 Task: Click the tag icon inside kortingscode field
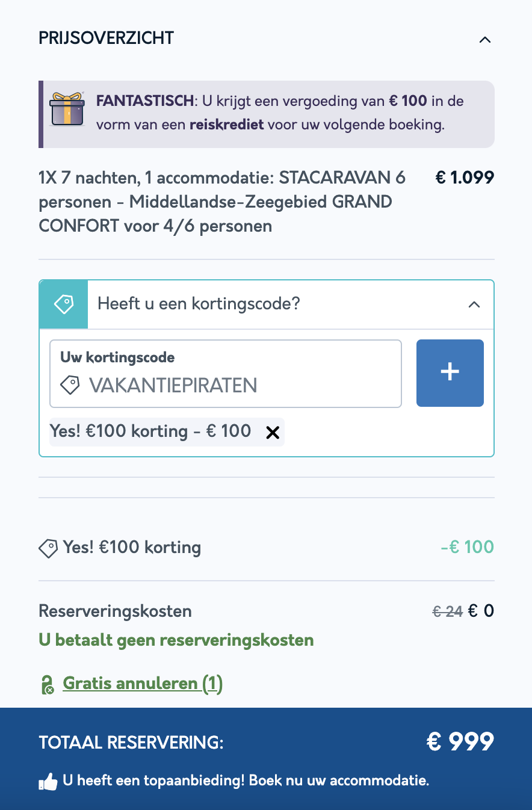point(70,385)
